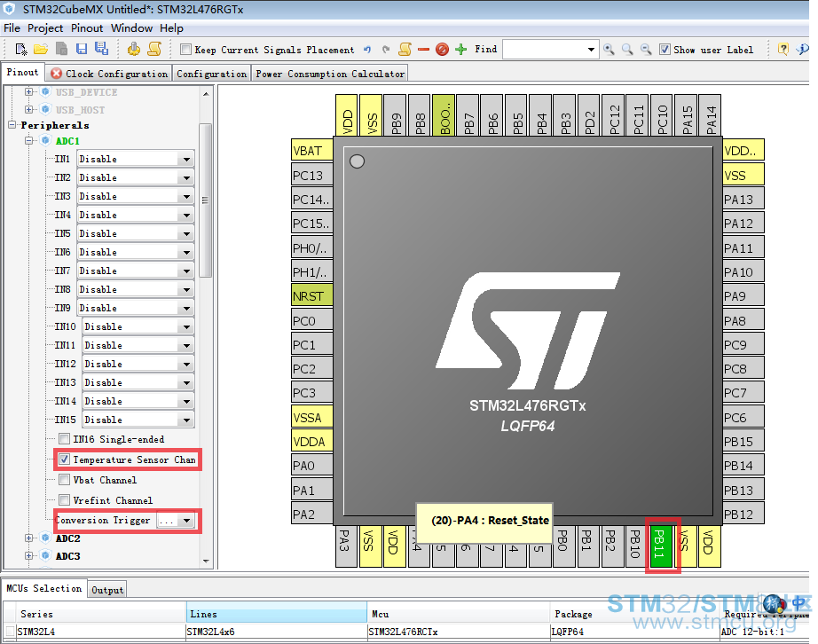The height and width of the screenshot is (644, 818).
Task: Expand the ADC2 tree node
Action: click(x=28, y=538)
